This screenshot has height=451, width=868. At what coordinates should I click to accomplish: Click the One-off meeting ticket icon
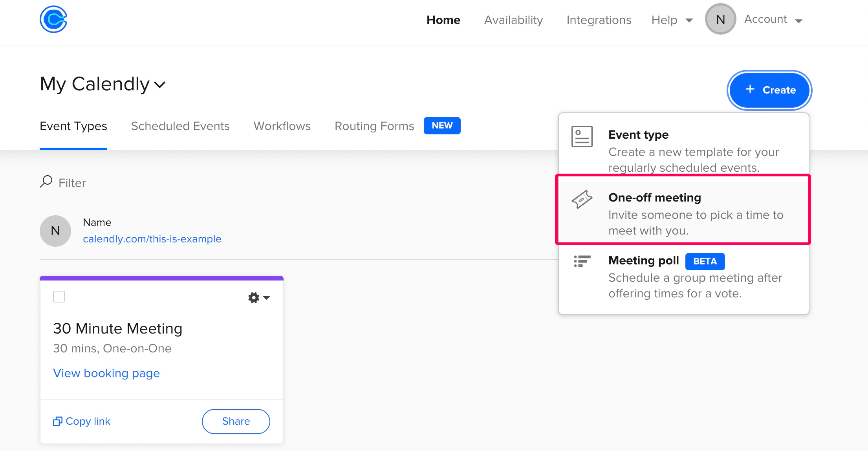click(582, 199)
